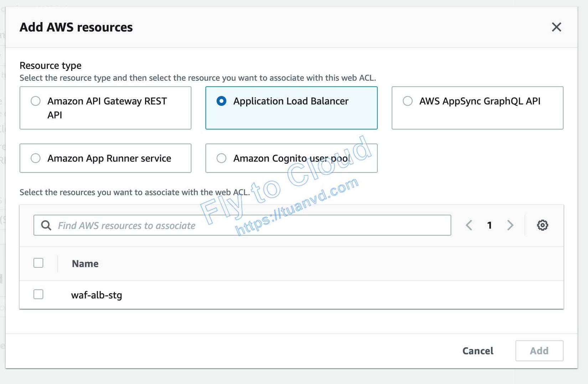Click the Application Load Balancer card label
Image resolution: width=588 pixels, height=384 pixels.
pos(291,101)
